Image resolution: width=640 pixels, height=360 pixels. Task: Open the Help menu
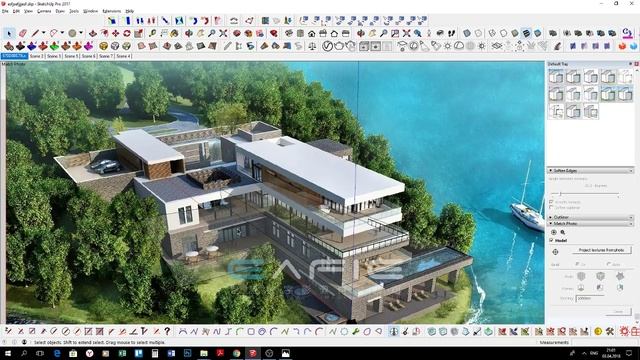click(129, 11)
